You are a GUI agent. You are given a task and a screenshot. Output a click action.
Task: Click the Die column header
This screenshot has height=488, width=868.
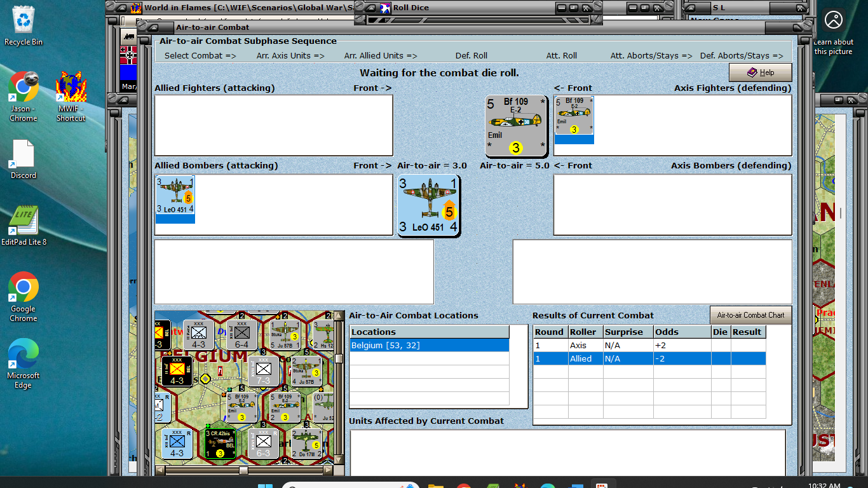coord(721,332)
